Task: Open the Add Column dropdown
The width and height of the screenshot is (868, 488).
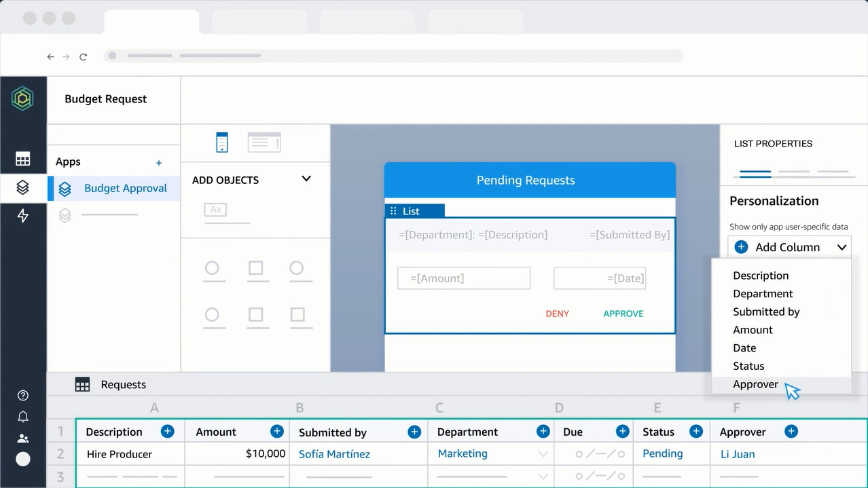Action: click(789, 248)
